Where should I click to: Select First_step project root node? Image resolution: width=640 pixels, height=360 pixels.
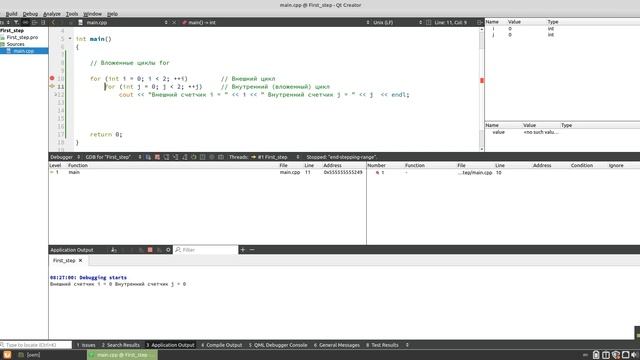pyautogui.click(x=12, y=31)
